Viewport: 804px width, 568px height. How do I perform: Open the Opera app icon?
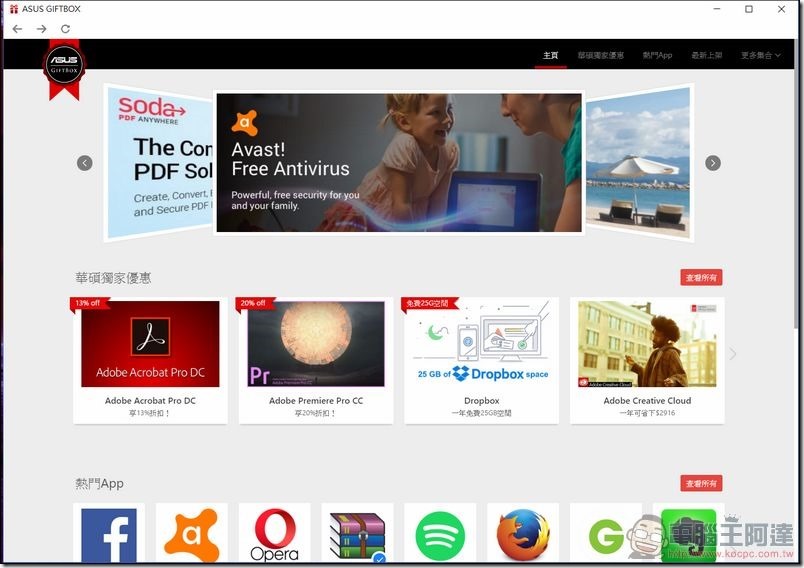coord(275,534)
